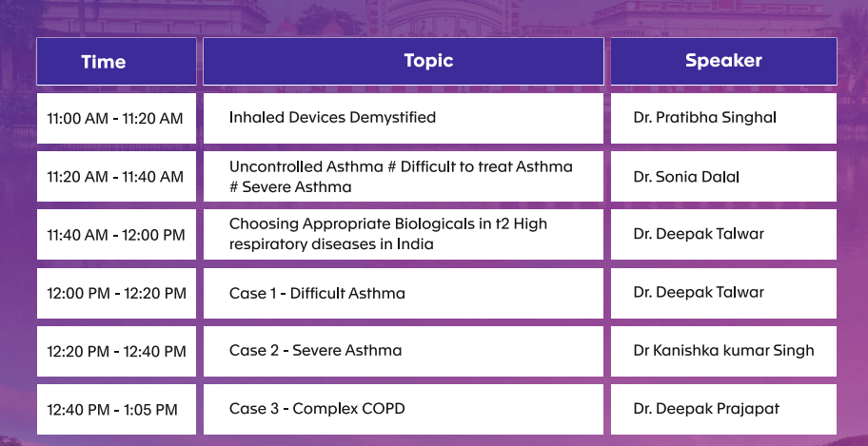Image resolution: width=868 pixels, height=446 pixels.
Task: Select the 11:40 AM - 12:00 PM time slot
Action: click(116, 235)
